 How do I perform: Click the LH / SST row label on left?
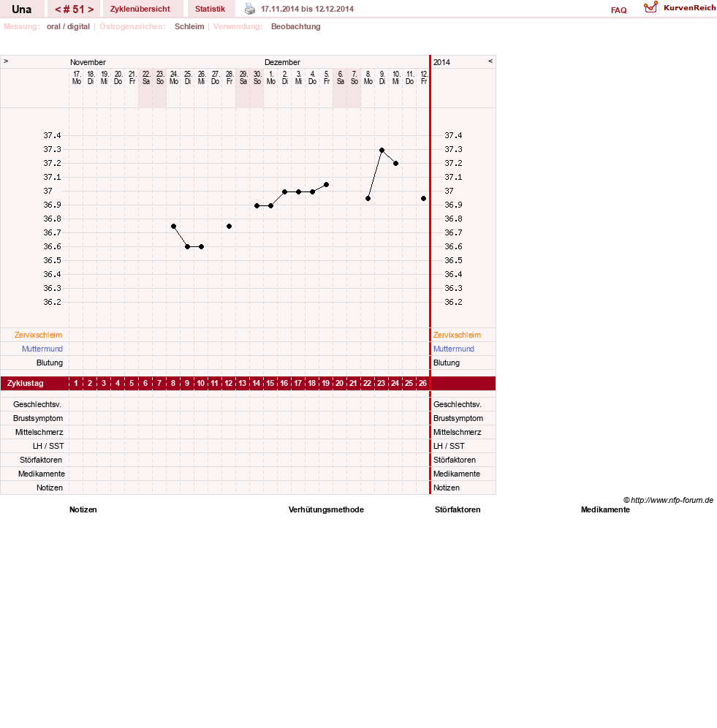pyautogui.click(x=48, y=446)
